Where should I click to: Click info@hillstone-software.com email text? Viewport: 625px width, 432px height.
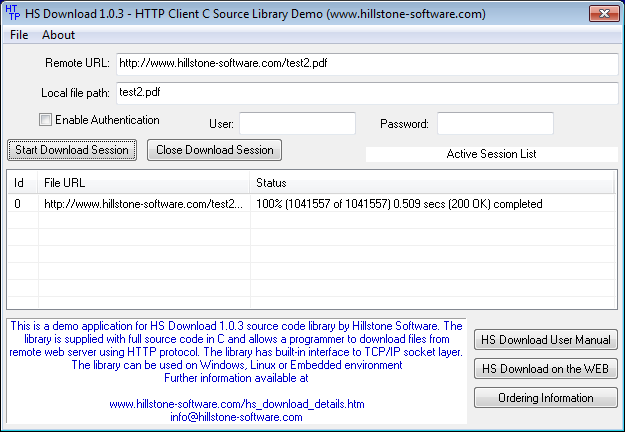coord(236,417)
